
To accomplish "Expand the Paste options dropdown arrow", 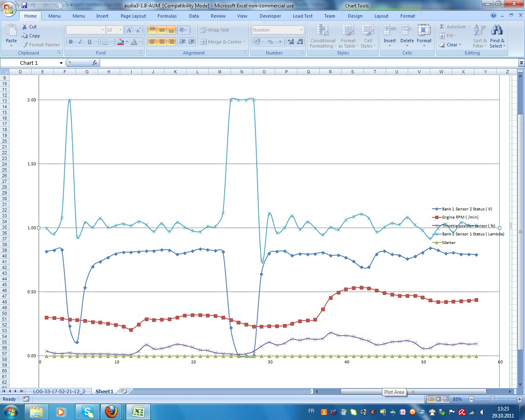I will point(11,46).
